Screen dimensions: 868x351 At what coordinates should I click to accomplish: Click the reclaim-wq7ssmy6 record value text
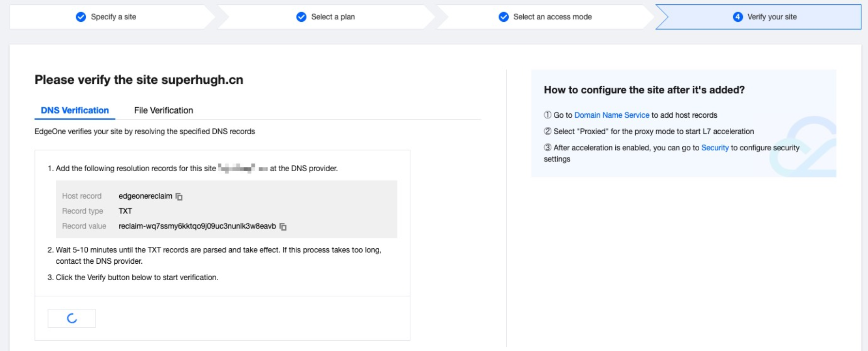point(197,226)
